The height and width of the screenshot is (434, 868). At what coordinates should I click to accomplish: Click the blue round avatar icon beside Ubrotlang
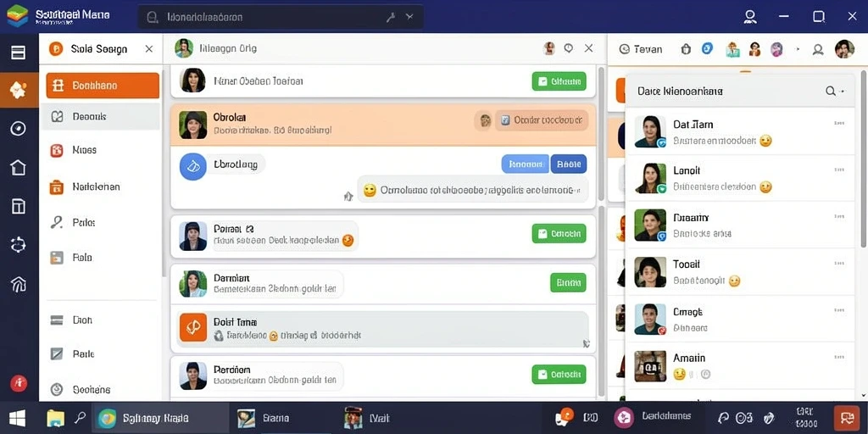tap(193, 167)
